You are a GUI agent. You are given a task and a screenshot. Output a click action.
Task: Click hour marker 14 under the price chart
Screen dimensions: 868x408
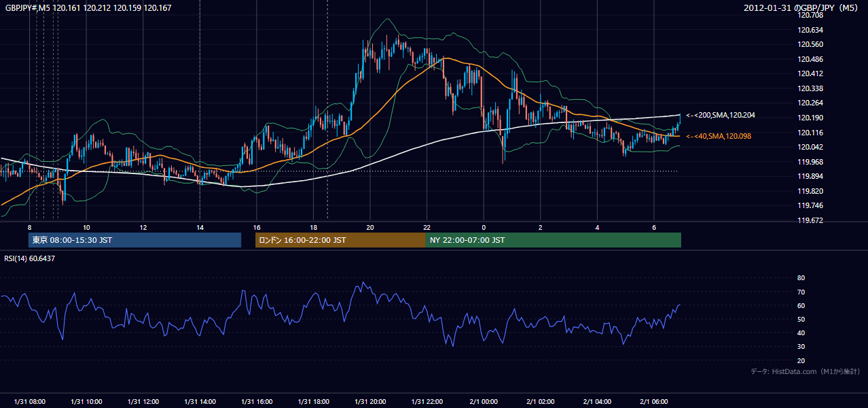[200, 227]
